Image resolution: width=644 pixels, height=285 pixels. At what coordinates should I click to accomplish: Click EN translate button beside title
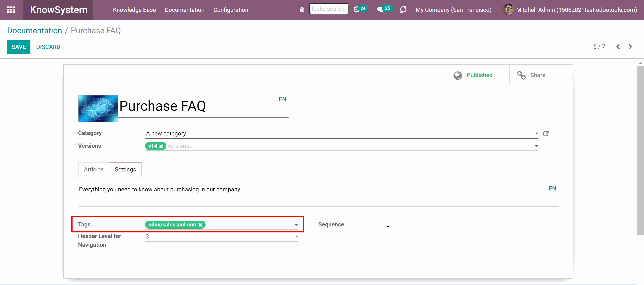(282, 99)
